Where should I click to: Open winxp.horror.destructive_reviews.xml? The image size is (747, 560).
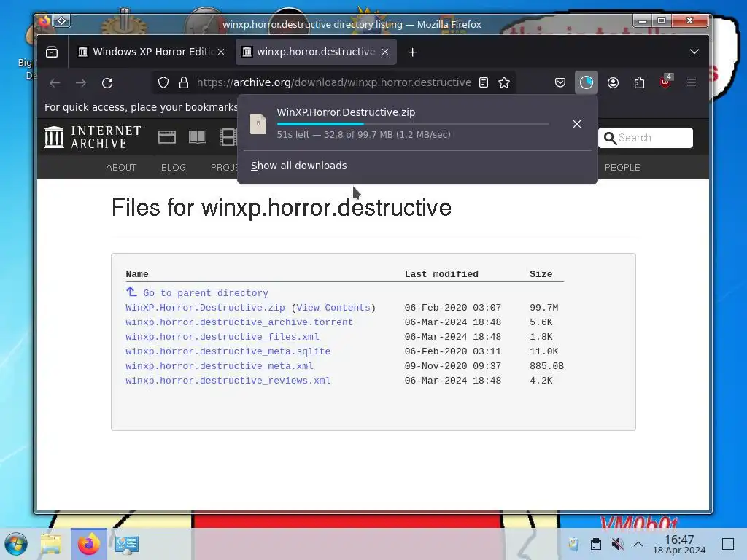(x=228, y=381)
